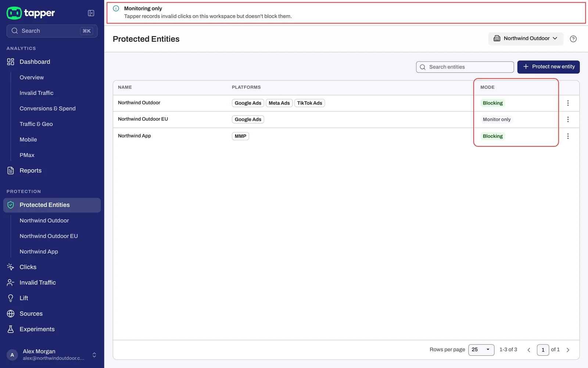Image resolution: width=588 pixels, height=368 pixels.
Task: Open the Mobile analytics page
Action: (28, 139)
